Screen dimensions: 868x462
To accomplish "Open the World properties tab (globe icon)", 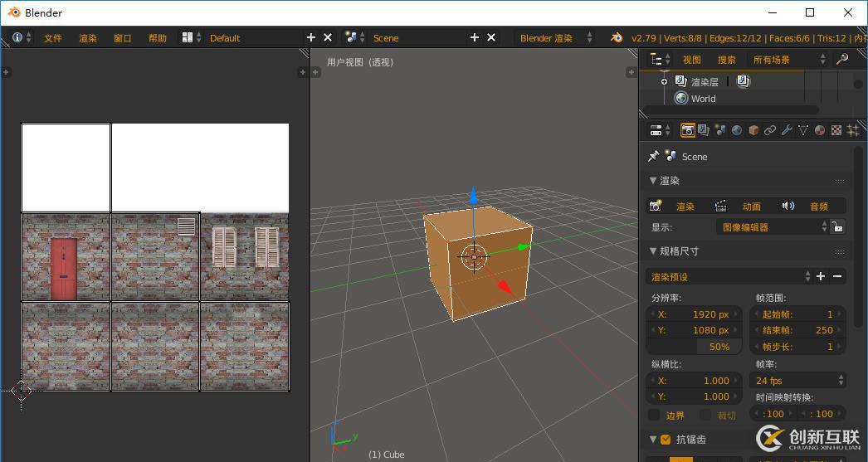I will (x=736, y=130).
